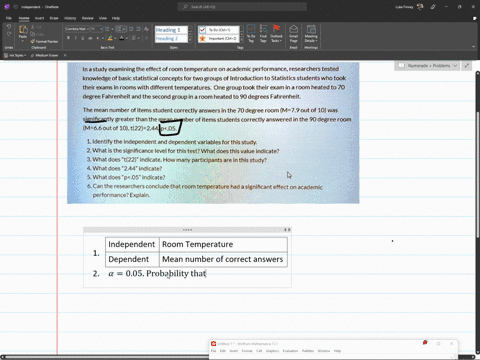Click the Redo arrow below Undo

pos(9,34)
